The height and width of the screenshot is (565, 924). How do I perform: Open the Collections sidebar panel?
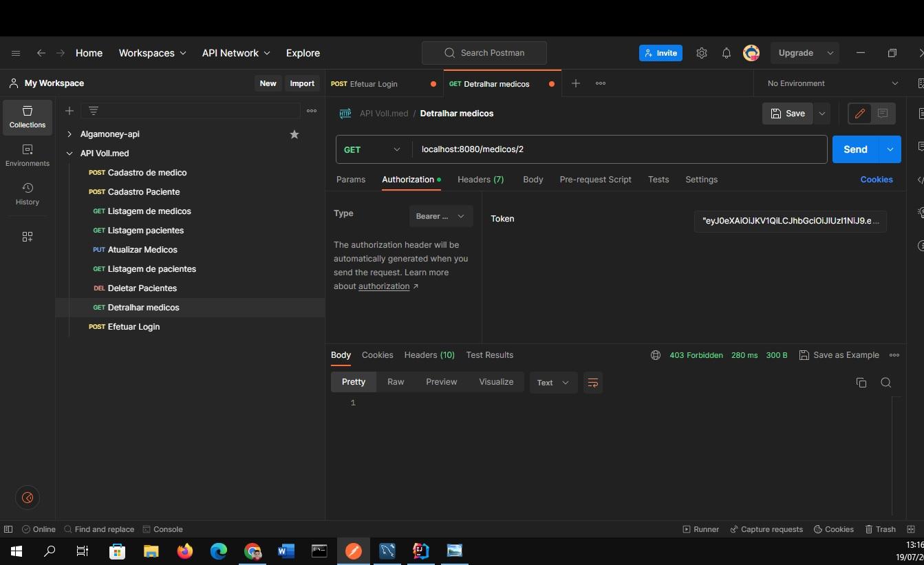tap(28, 117)
